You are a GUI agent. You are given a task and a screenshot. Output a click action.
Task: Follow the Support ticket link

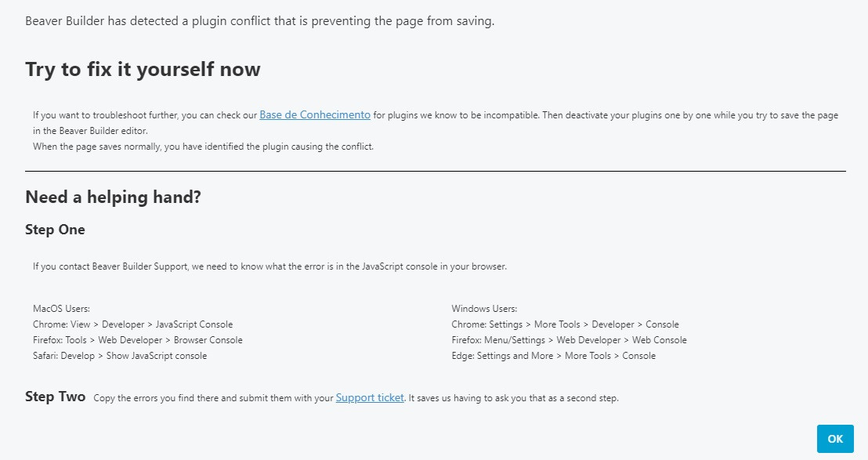point(370,397)
